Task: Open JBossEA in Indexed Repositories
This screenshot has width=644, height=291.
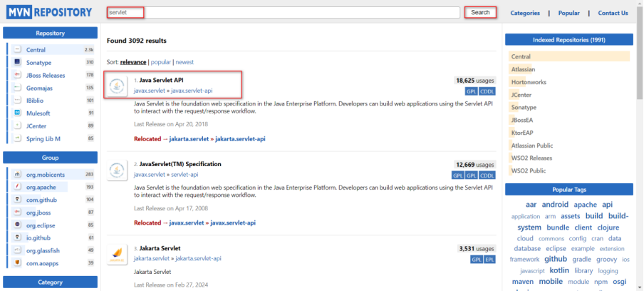Action: point(522,120)
